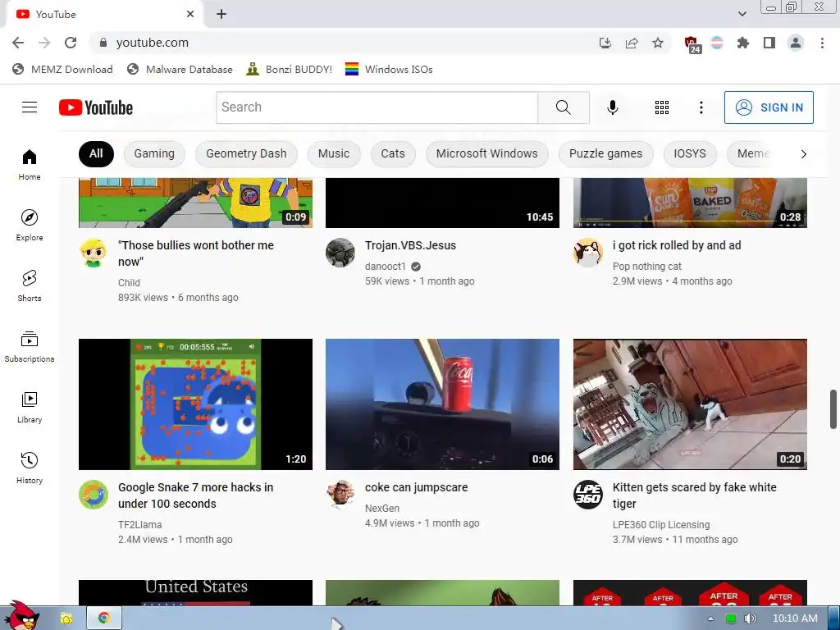This screenshot has height=630, width=840.
Task: Open "i got rick rolled by and ad" title
Action: [677, 245]
